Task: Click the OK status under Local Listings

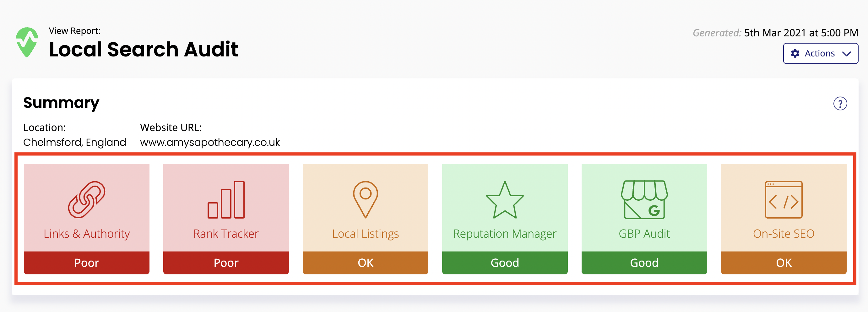Action: pyautogui.click(x=365, y=262)
